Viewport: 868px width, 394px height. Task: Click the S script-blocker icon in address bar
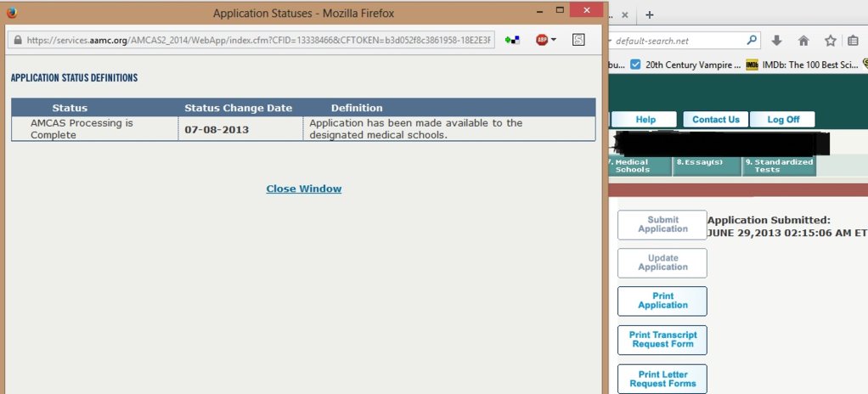(x=578, y=40)
